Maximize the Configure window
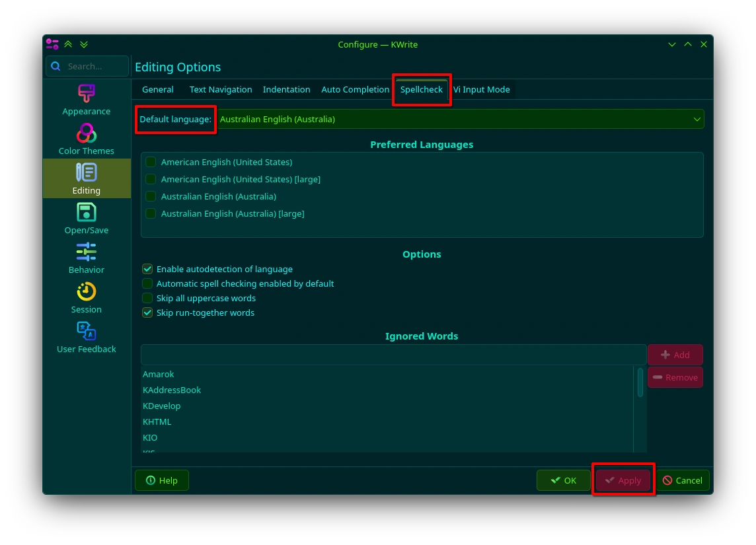This screenshot has height=545, width=756. coord(688,44)
